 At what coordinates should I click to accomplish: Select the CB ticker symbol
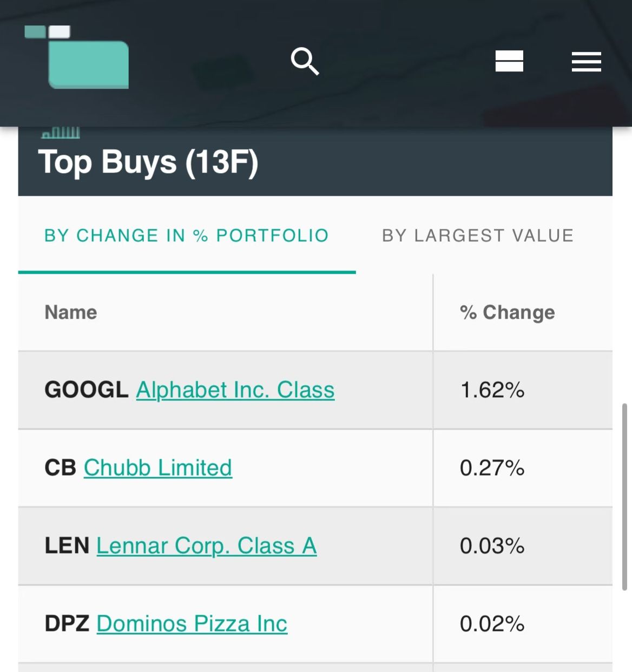click(x=60, y=468)
